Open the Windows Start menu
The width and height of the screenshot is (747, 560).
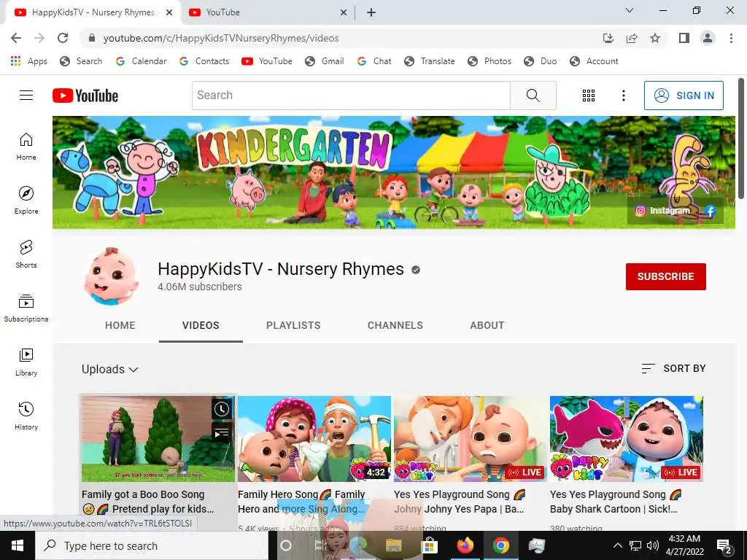(x=18, y=545)
